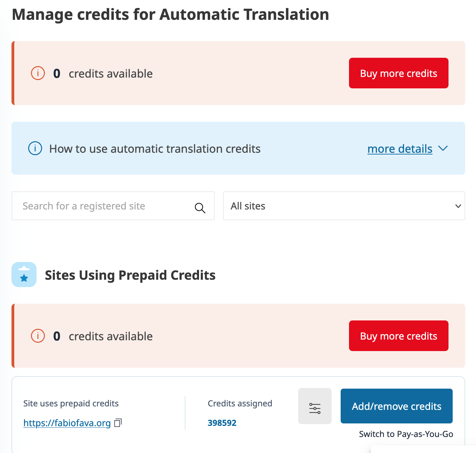This screenshot has height=453, width=476.
Task: Click the magnifying glass search icon
Action: [200, 208]
